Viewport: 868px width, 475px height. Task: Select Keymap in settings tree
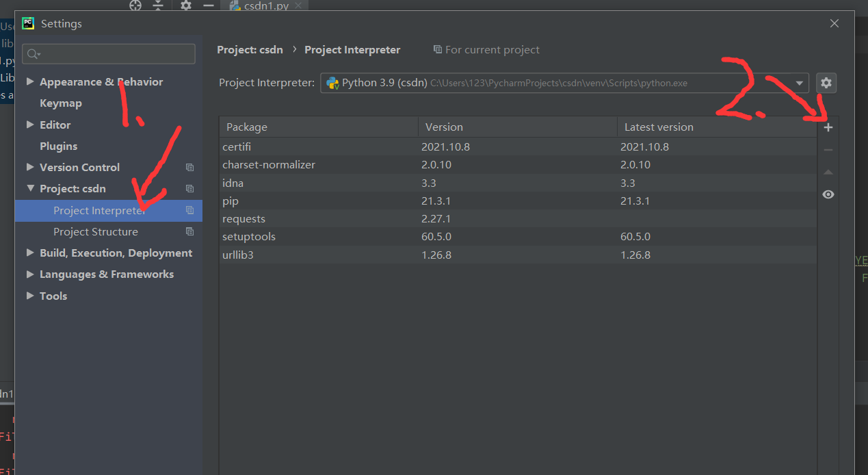61,103
